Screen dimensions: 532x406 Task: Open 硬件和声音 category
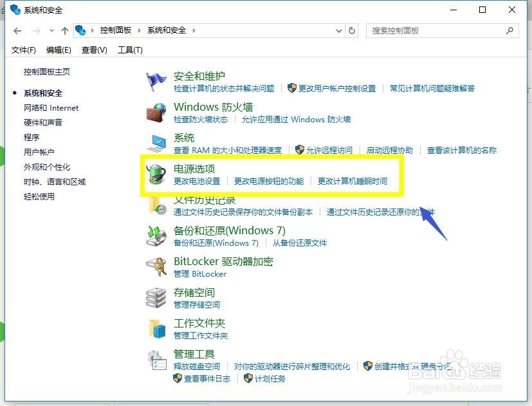(43, 122)
